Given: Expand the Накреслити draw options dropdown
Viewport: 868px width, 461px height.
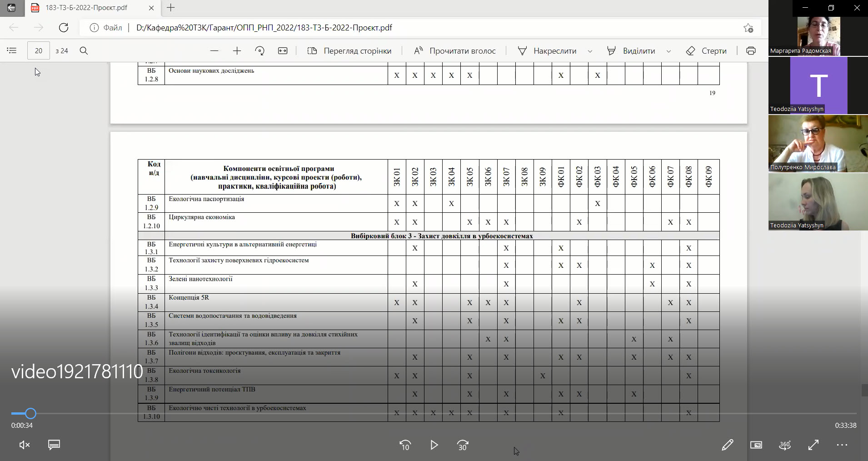Looking at the screenshot, I should [590, 51].
